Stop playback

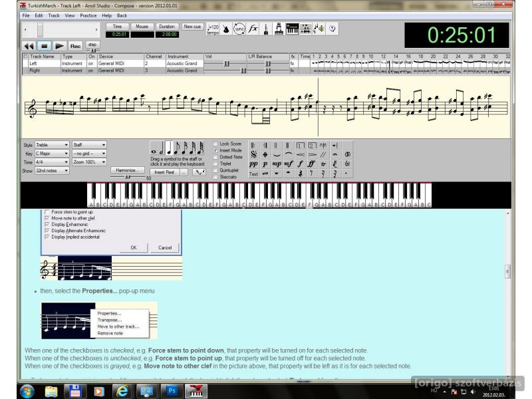point(44,46)
